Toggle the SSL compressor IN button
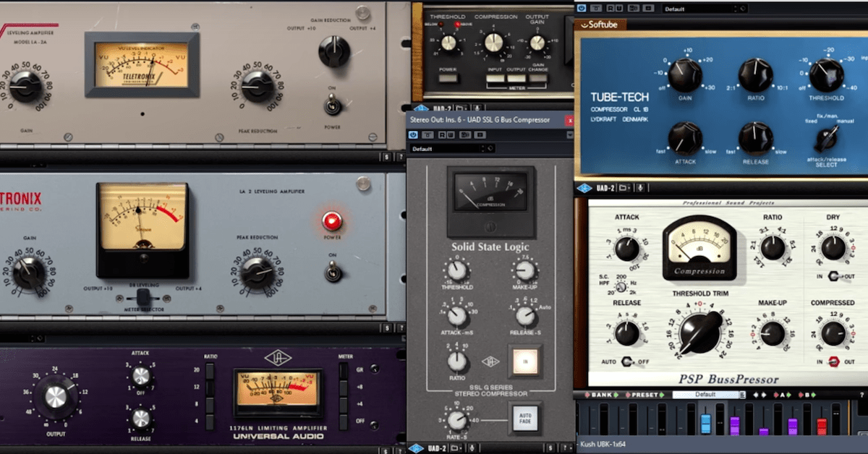Image resolution: width=868 pixels, height=454 pixels. [526, 361]
